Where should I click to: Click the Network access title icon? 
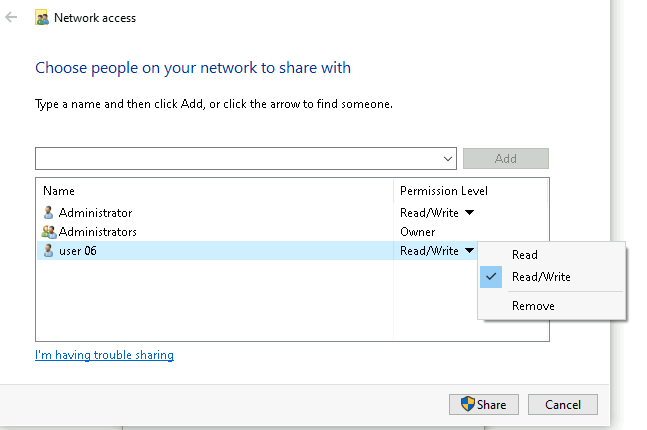tap(42, 18)
